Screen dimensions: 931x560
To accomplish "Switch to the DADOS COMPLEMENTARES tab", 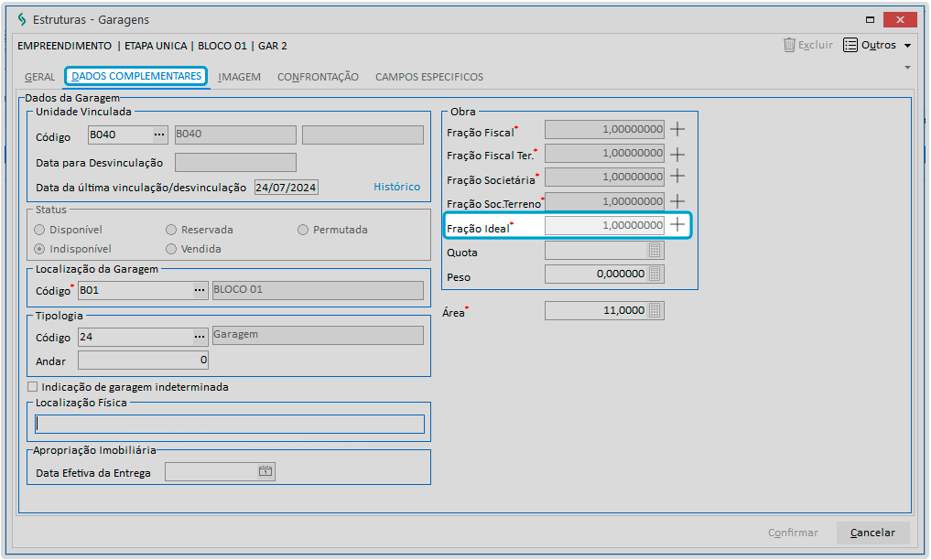I will click(136, 77).
